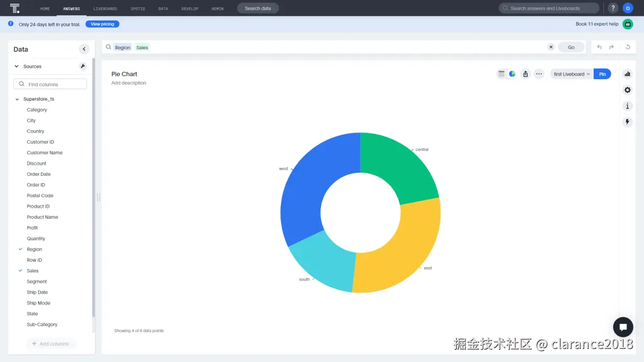Image resolution: width=644 pixels, height=362 pixels.
Task: Click inside the Find columns search field
Action: 50,83
